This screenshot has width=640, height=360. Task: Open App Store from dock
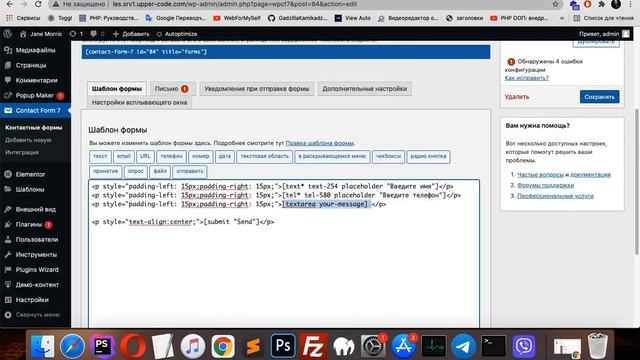403,346
